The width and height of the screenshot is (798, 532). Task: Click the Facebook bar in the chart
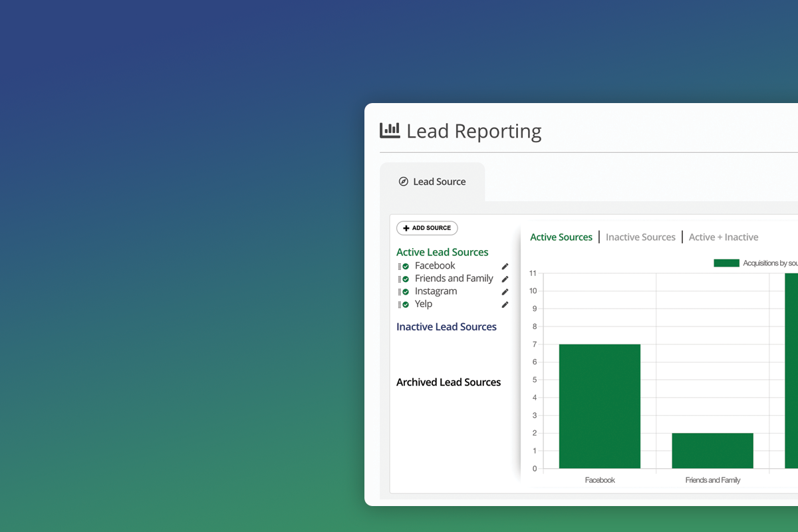[599, 406]
